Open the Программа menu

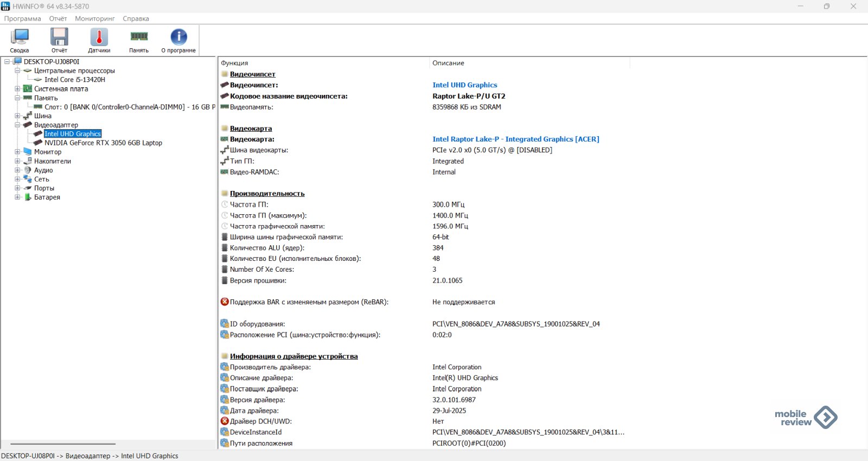pos(23,18)
